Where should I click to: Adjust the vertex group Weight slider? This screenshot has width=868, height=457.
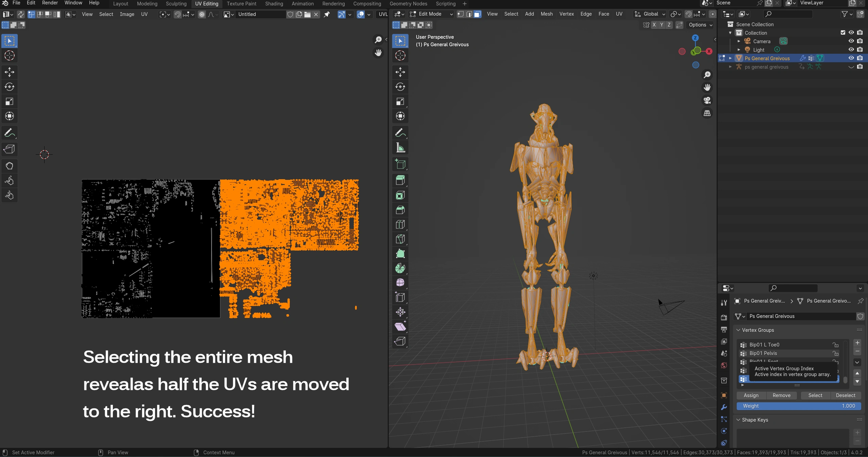798,406
